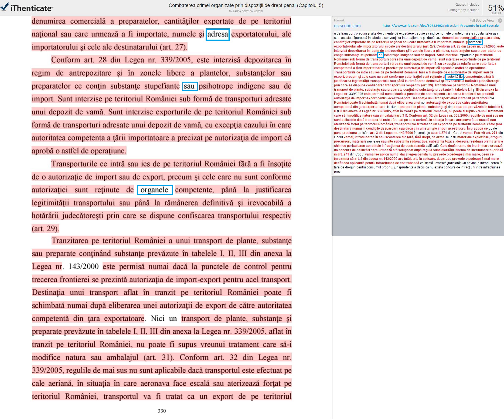Click the unhighlighted '143/2000' in the document page
Image resolution: width=504 pixels, height=420 pixels.
tap(84, 266)
